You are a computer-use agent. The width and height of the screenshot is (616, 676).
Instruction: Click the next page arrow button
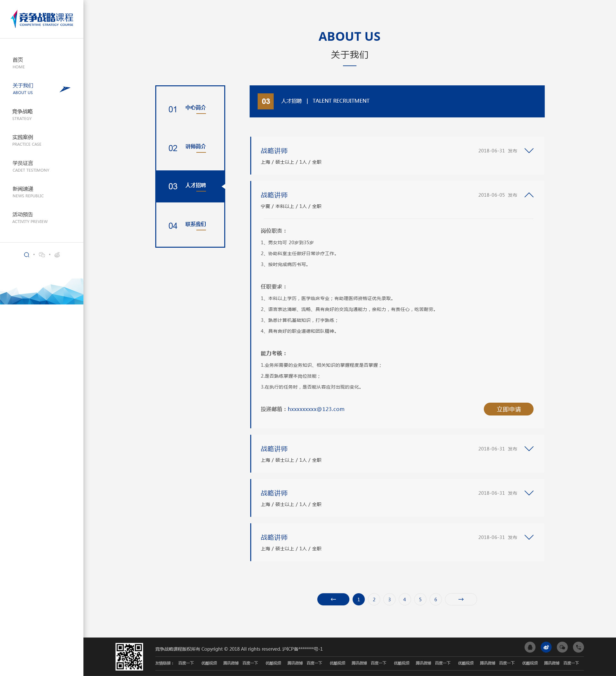pos(460,599)
